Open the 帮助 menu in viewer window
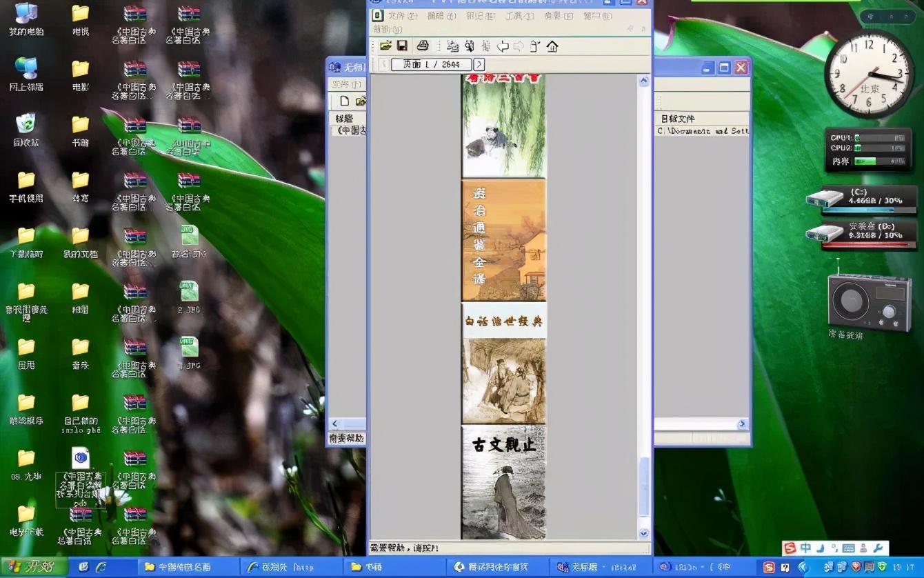The height and width of the screenshot is (578, 924). tap(388, 29)
